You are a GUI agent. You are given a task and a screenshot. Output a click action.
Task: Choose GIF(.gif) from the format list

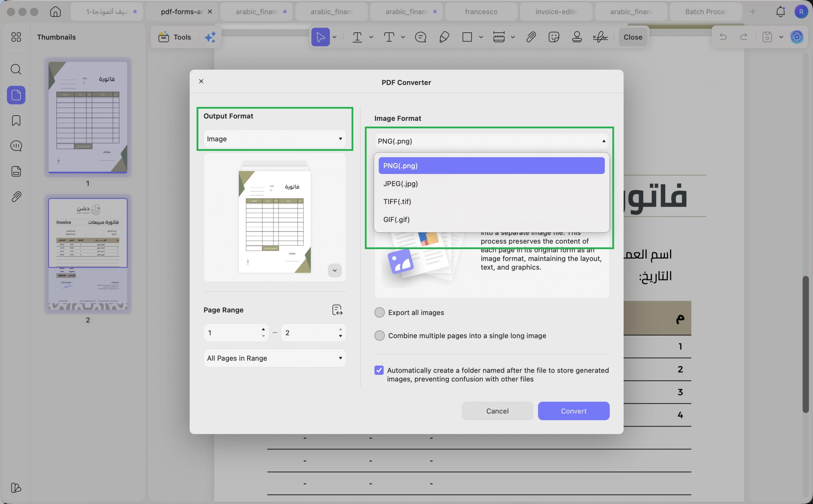[492, 219]
